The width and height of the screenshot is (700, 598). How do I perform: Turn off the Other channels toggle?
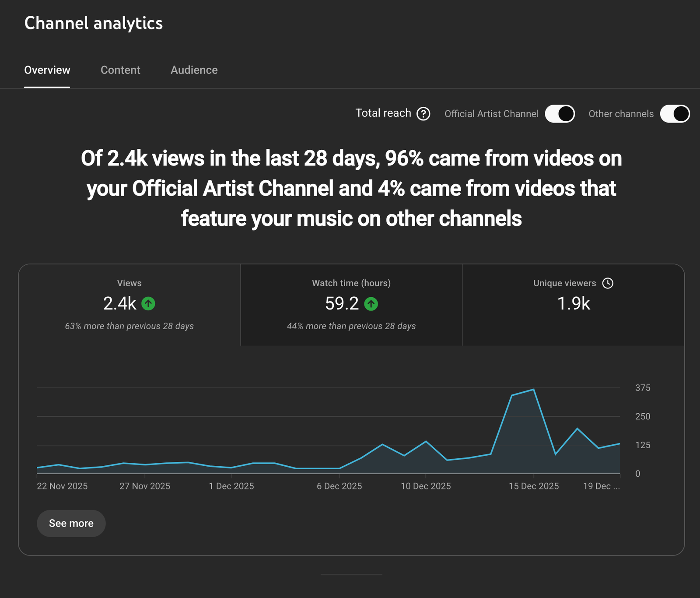675,114
